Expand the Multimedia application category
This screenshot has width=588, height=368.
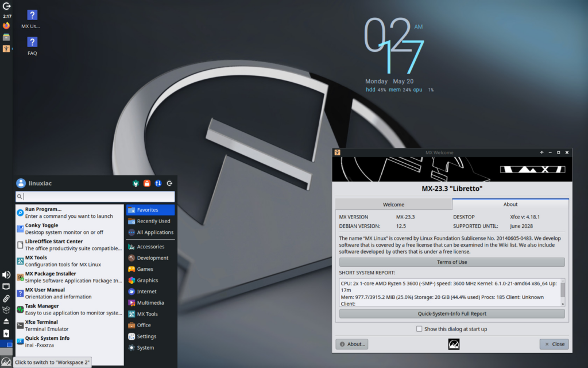(x=150, y=303)
